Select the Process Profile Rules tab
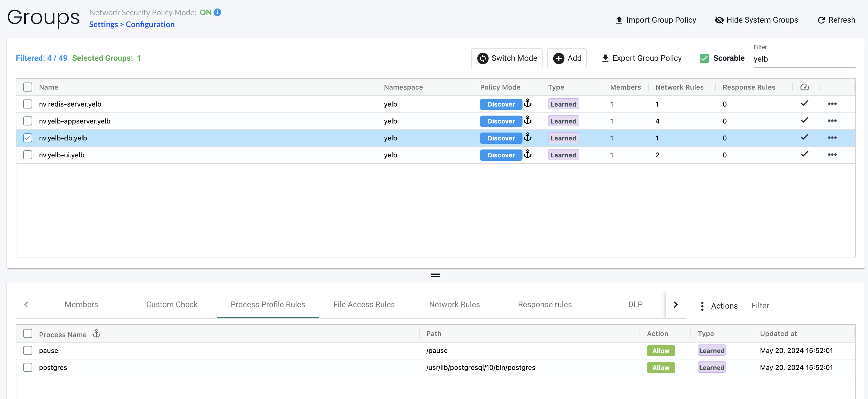 point(268,304)
